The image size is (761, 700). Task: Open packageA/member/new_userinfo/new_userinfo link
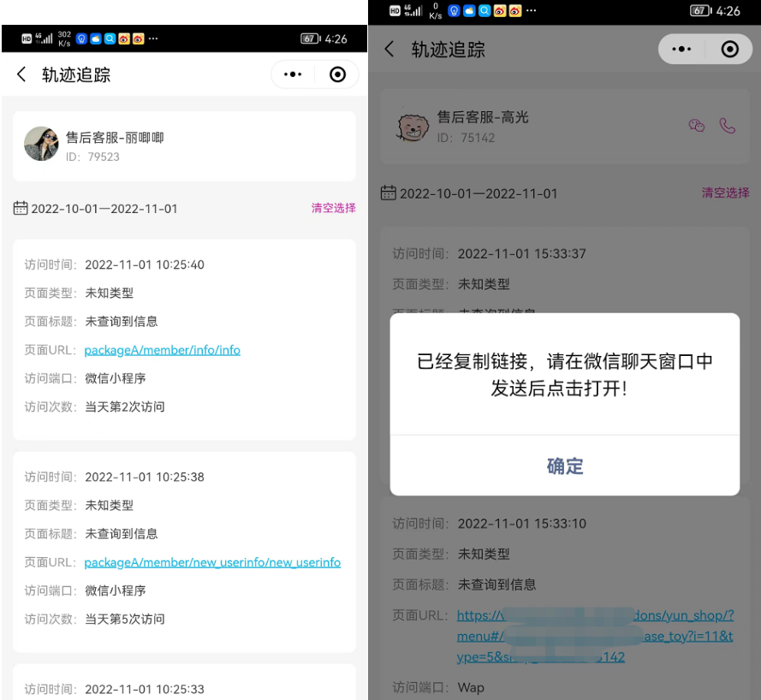212,562
